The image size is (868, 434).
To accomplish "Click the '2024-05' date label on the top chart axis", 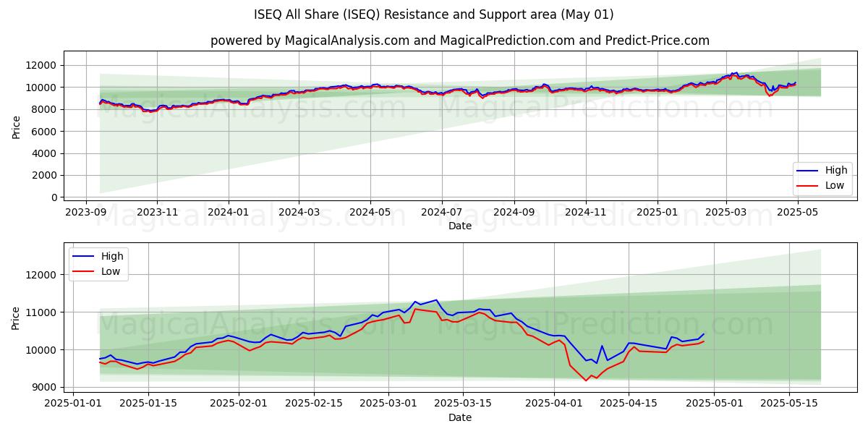I will tap(370, 211).
